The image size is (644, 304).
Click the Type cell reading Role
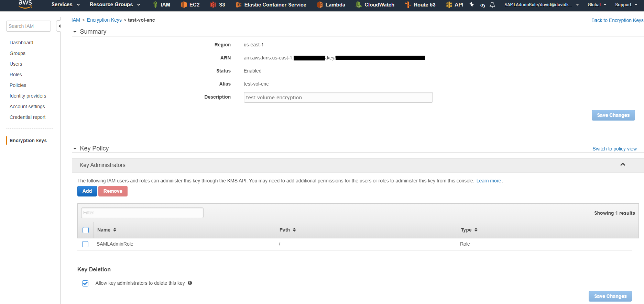coord(465,244)
